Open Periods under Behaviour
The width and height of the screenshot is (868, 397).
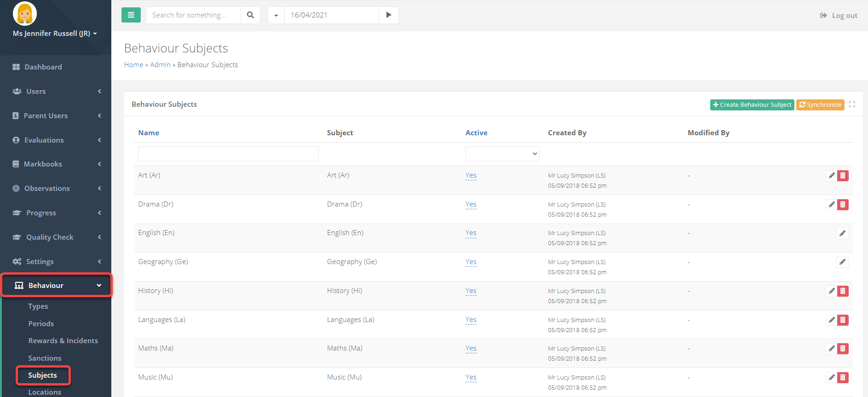coord(41,323)
